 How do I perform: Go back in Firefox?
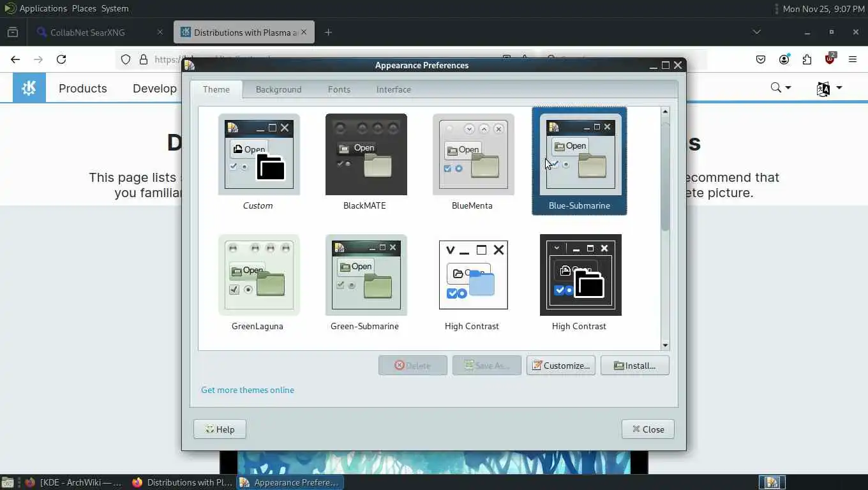tap(15, 59)
